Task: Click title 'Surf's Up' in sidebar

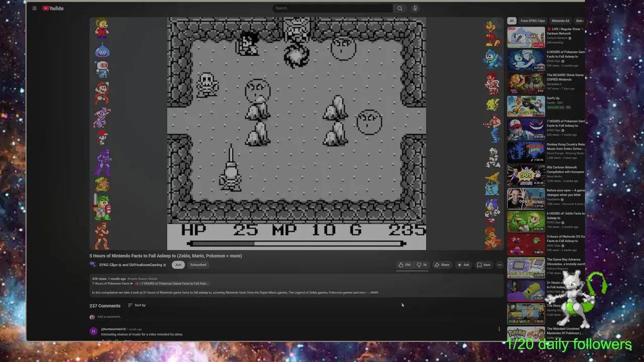Action: [x=553, y=98]
